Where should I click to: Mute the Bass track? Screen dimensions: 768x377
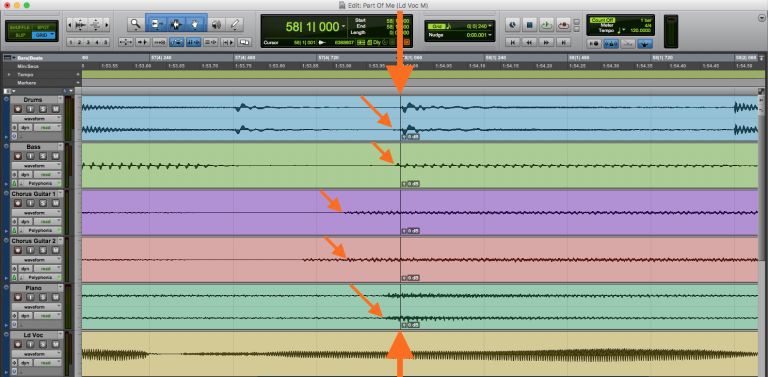tap(55, 156)
